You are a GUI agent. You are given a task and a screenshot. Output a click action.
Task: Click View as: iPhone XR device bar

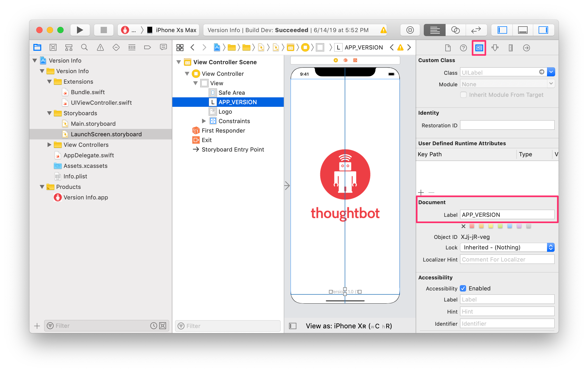(x=349, y=326)
